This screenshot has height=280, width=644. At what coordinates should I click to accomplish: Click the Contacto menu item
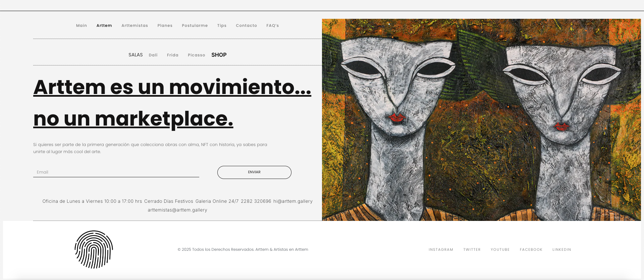tap(246, 26)
